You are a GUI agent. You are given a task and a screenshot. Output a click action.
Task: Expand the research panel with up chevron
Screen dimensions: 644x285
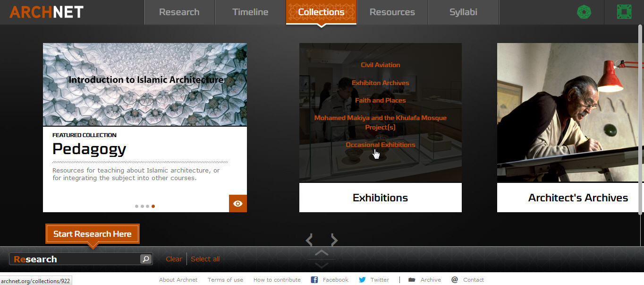pos(322,253)
